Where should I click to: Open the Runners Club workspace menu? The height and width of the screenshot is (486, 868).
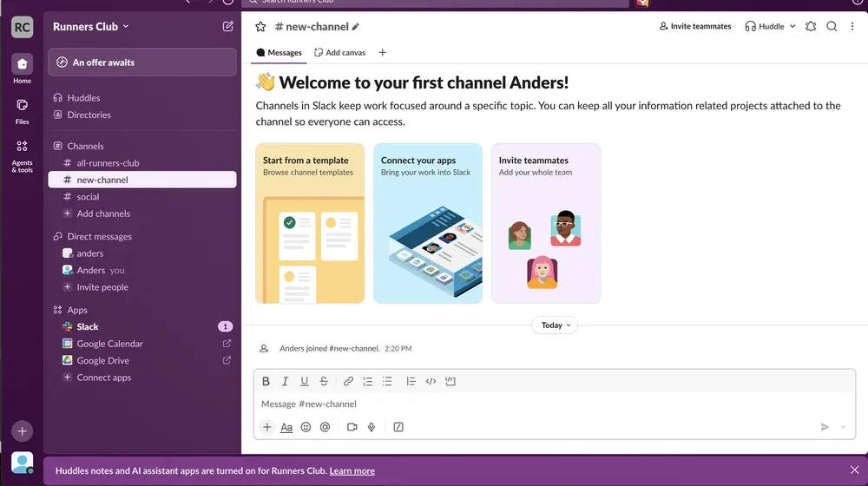click(x=91, y=26)
